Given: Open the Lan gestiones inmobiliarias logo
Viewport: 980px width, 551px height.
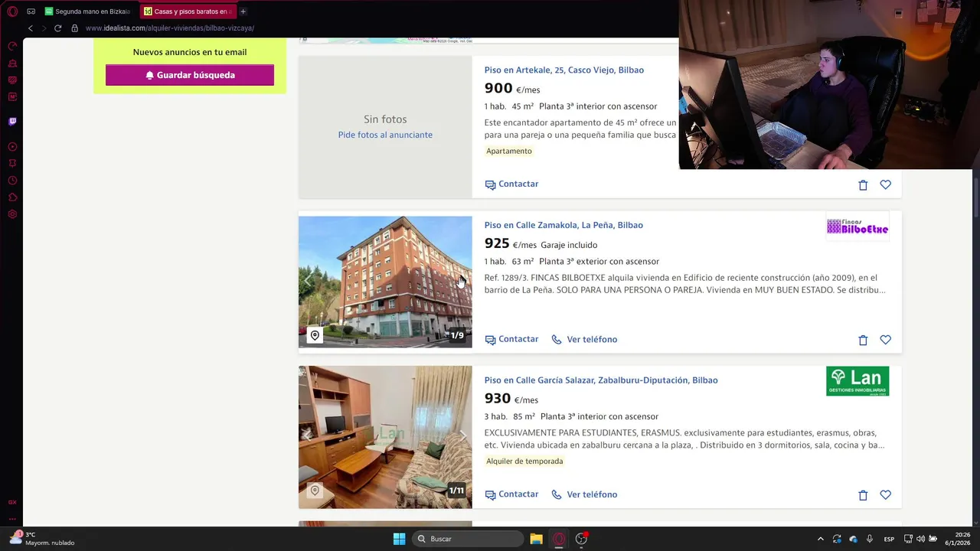Looking at the screenshot, I should [x=857, y=381].
